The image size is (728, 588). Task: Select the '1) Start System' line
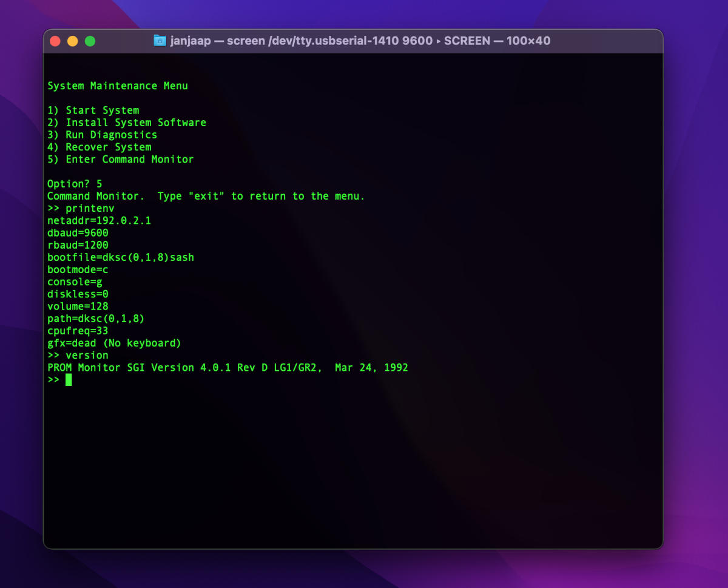[93, 110]
